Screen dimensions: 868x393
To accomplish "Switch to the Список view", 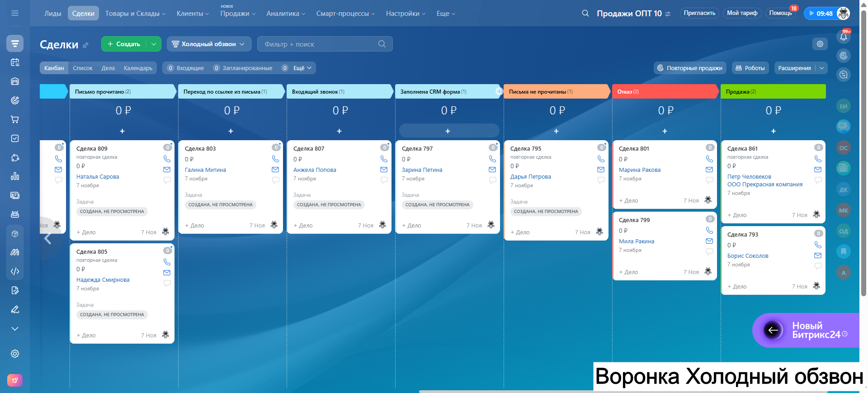I will tap(83, 68).
